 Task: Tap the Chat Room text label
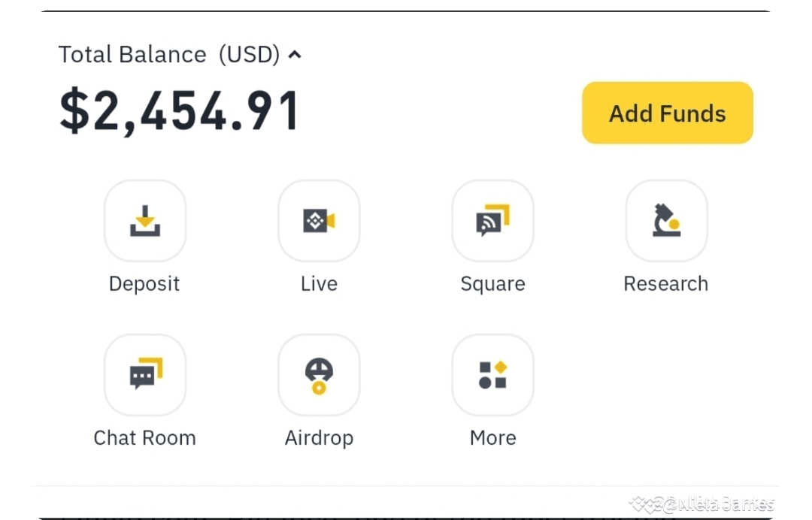(x=144, y=438)
